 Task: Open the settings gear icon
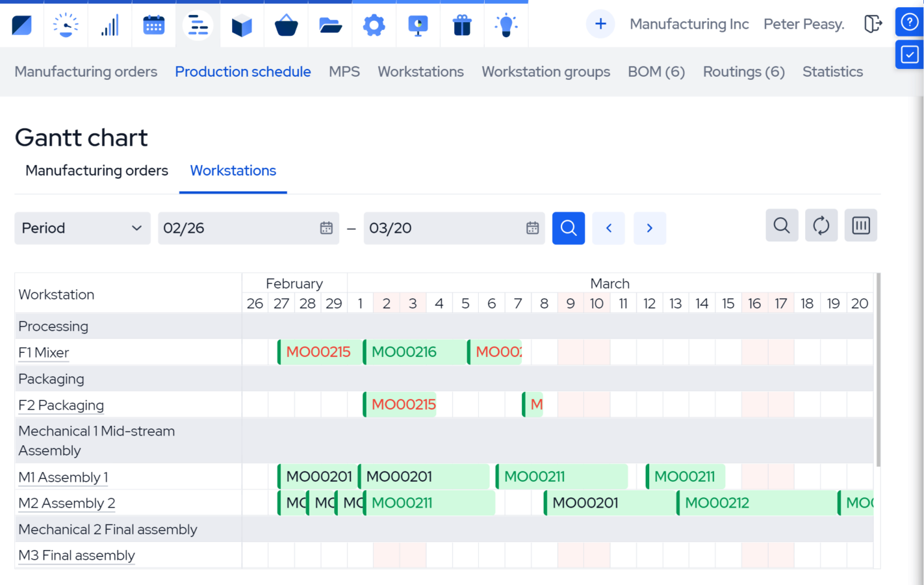(x=374, y=25)
